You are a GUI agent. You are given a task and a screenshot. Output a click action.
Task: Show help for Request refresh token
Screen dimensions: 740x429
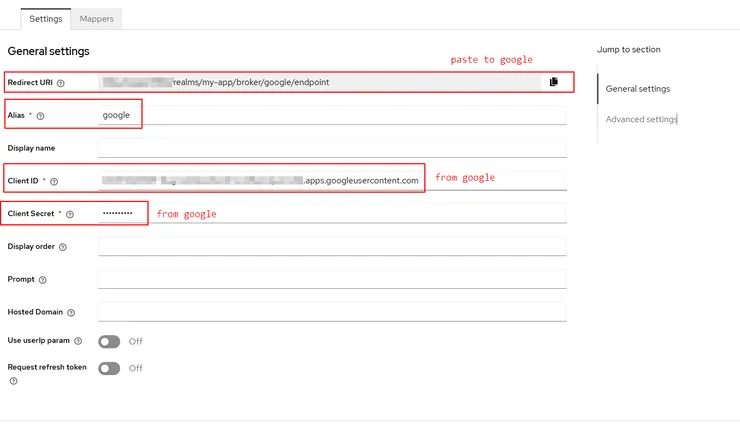tap(13, 381)
